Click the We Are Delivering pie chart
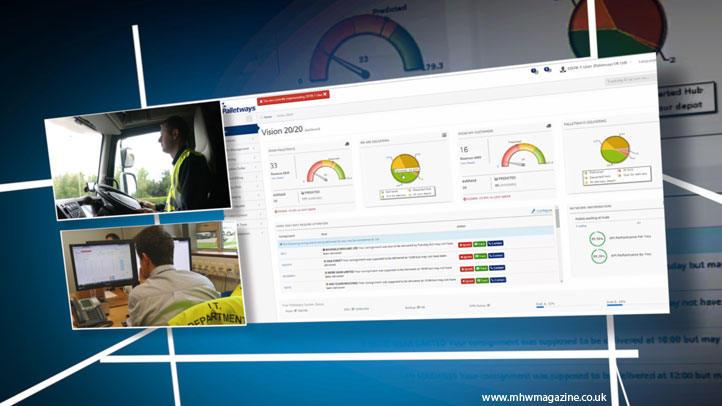 click(405, 169)
